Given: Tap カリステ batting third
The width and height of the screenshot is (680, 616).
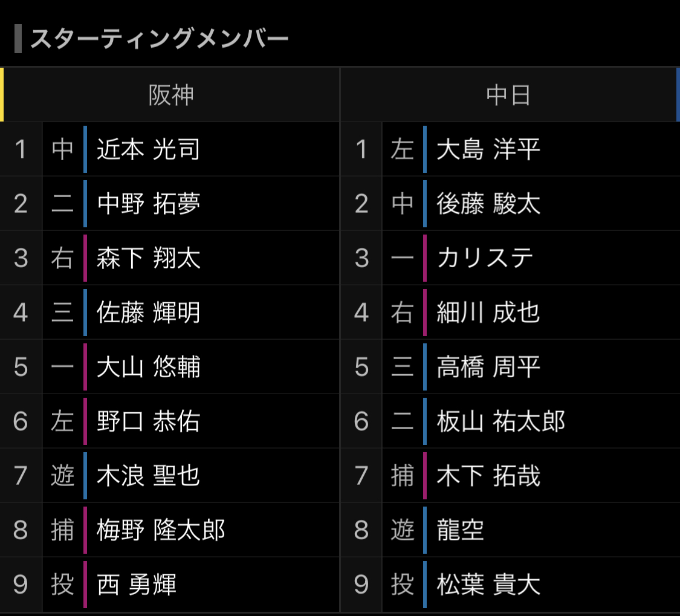Looking at the screenshot, I should coord(485,258).
